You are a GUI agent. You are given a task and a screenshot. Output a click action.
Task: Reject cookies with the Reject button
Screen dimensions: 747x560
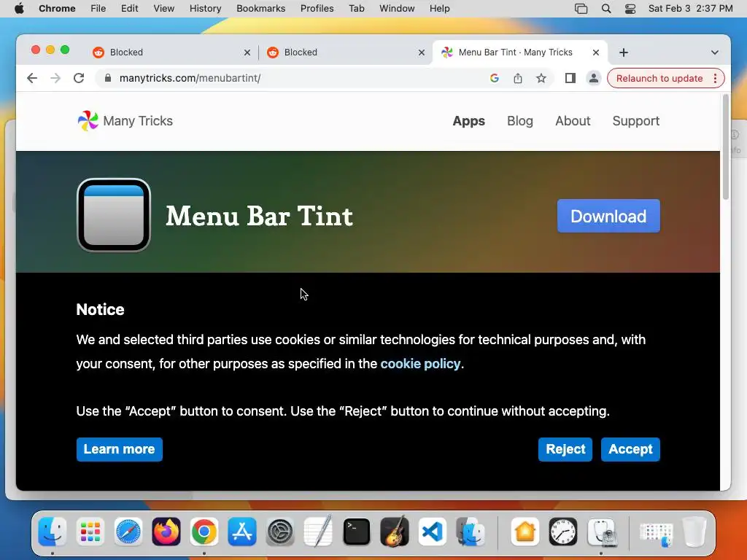click(565, 449)
